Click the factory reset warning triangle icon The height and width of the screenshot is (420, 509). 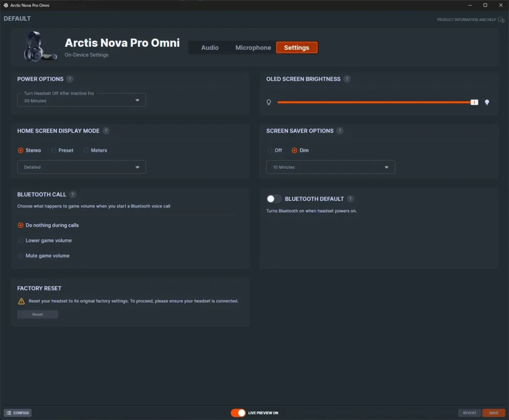pyautogui.click(x=21, y=302)
